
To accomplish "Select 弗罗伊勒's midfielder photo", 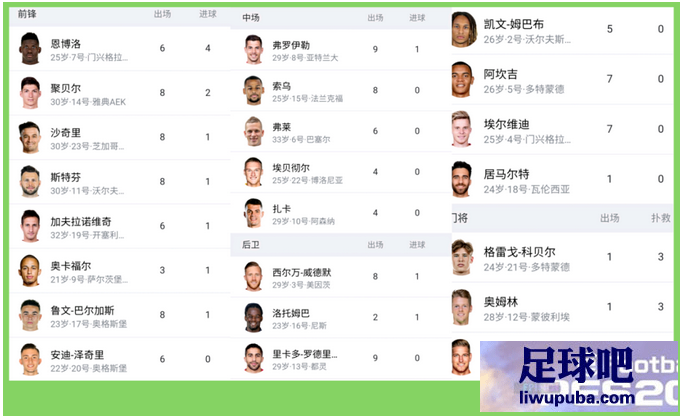I will [254, 49].
